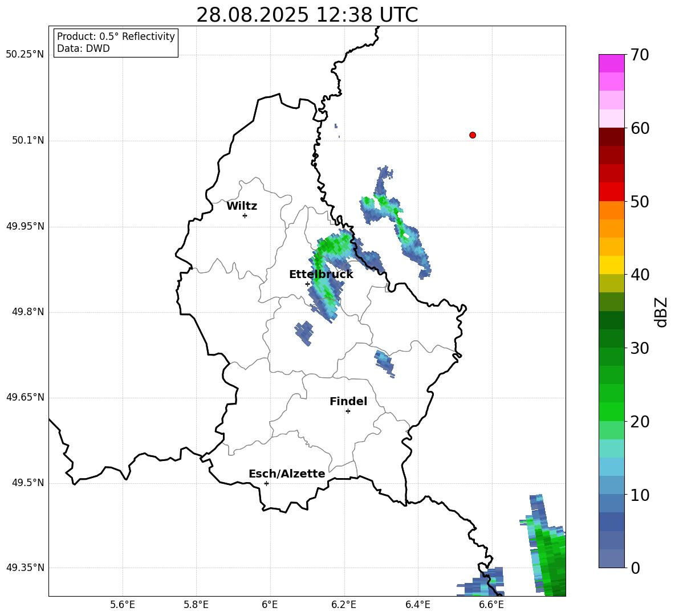Click the 50.1°N latitude label

coord(28,140)
